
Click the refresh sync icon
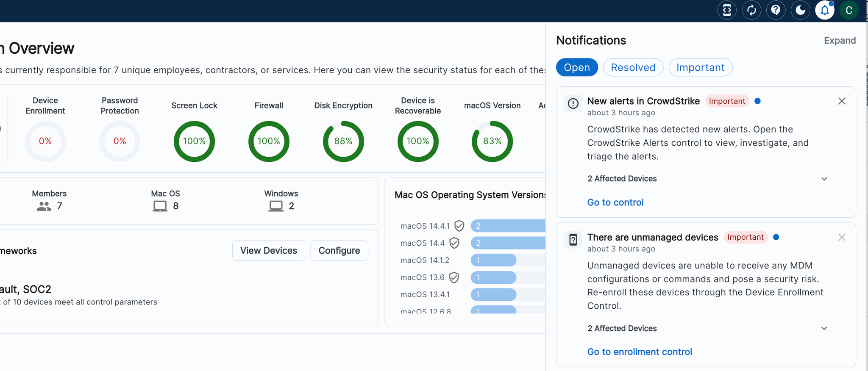click(751, 10)
